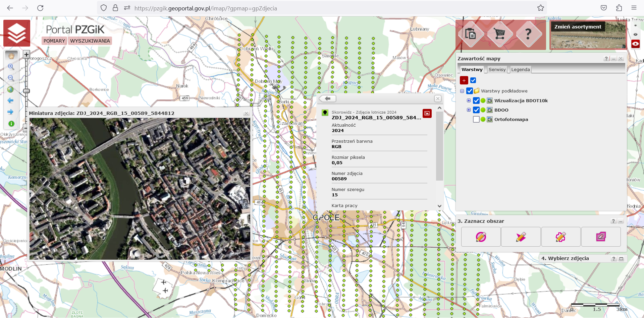Expand the Wizualizacja BDOT10k layer tree
The image size is (644, 318).
pyautogui.click(x=469, y=101)
